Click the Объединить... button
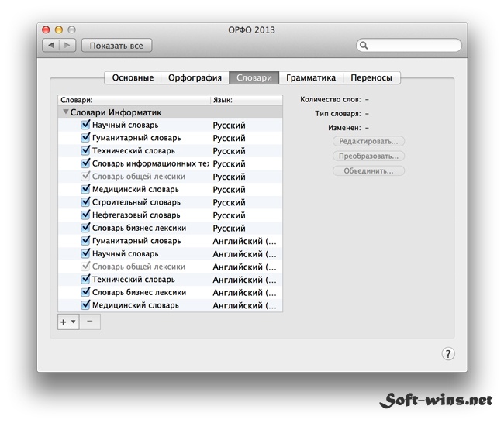Screen dimensions: 504x423 pyautogui.click(x=368, y=171)
